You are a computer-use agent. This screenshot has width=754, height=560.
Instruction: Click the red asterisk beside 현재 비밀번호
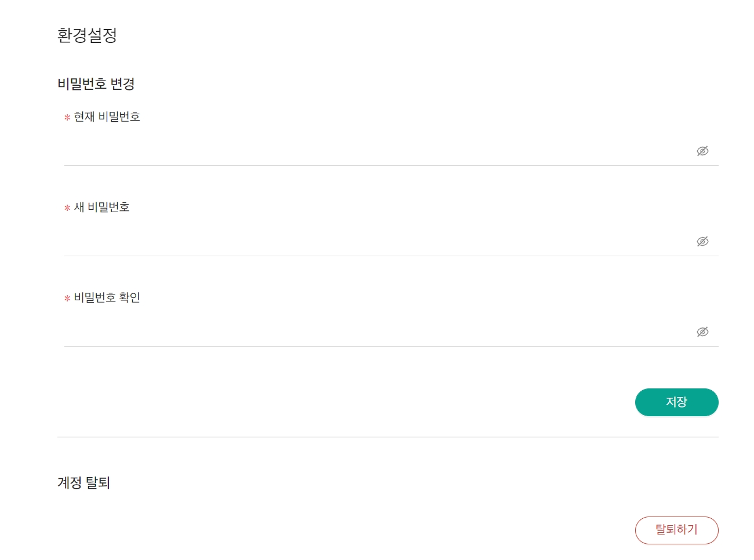(x=67, y=118)
